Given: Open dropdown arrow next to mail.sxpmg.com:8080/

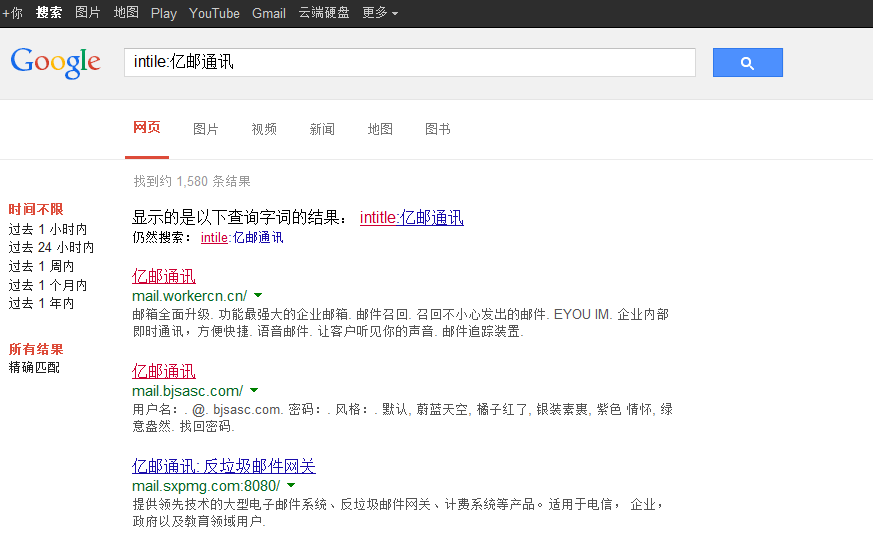Looking at the screenshot, I should (291, 485).
